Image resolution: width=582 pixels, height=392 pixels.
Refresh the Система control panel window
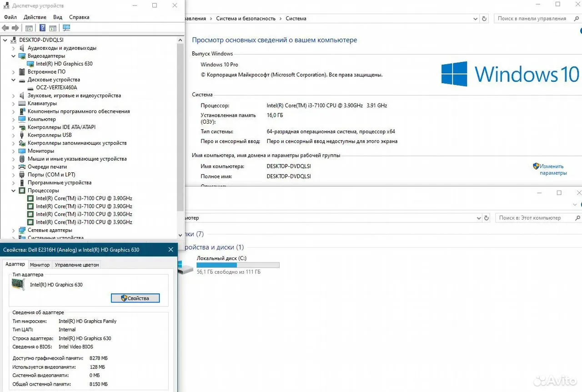[485, 19]
